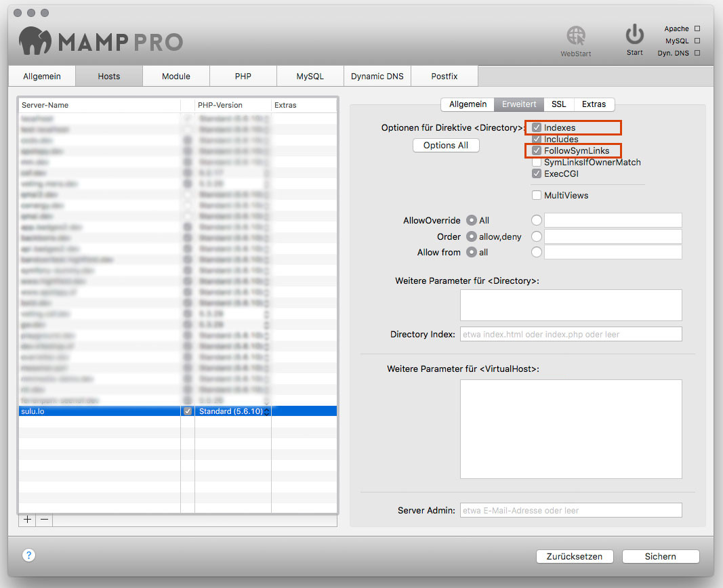The width and height of the screenshot is (723, 588).
Task: Remove selected host with minus button
Action: pos(44,520)
